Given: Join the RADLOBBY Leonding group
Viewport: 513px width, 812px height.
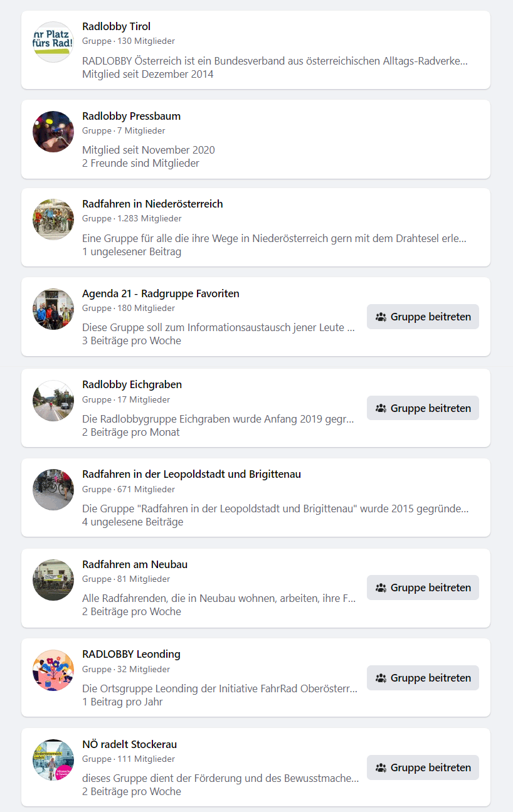Looking at the screenshot, I should click(423, 678).
